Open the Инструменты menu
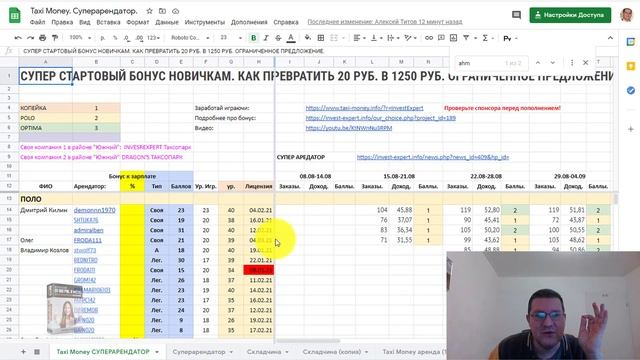640x360 pixels. (x=204, y=22)
